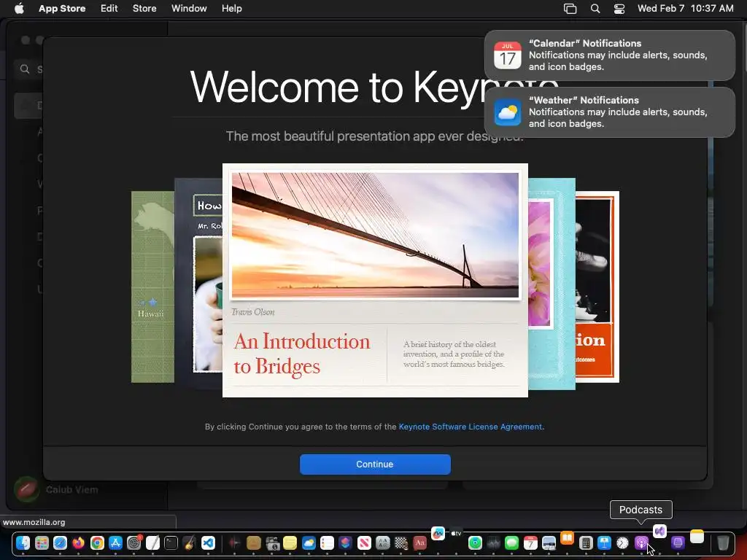
Task: Launch Visual Studio Code from the Dock
Action: (x=208, y=542)
